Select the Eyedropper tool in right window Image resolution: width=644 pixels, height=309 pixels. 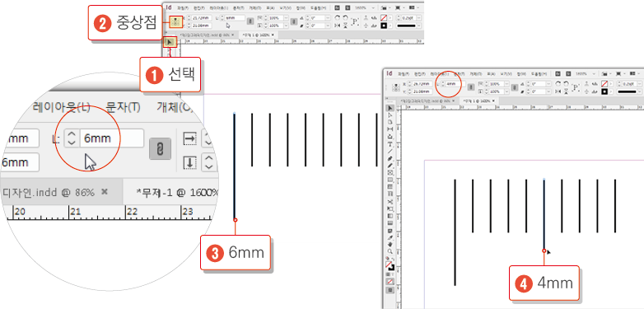[390, 237]
